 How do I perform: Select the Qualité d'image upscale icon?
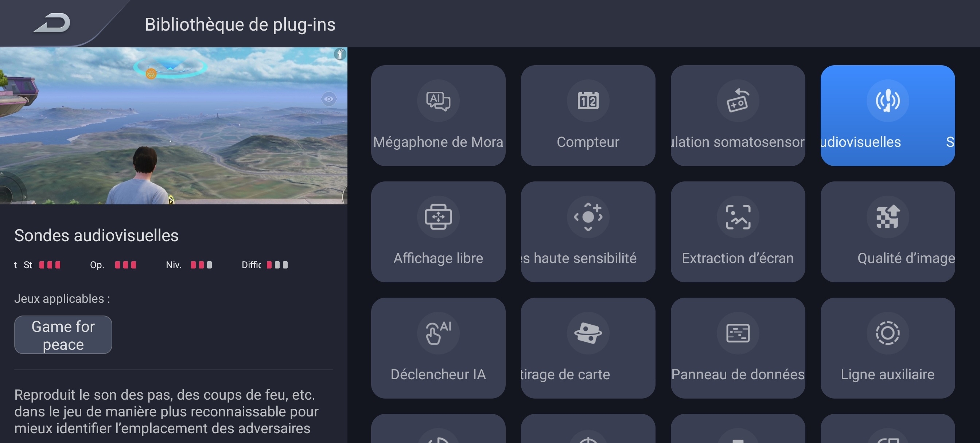pos(887,217)
